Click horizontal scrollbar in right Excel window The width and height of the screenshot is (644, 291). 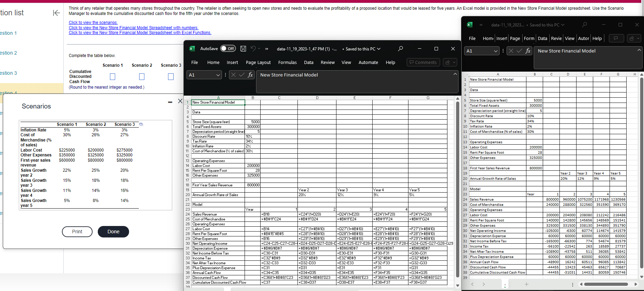click(606, 284)
